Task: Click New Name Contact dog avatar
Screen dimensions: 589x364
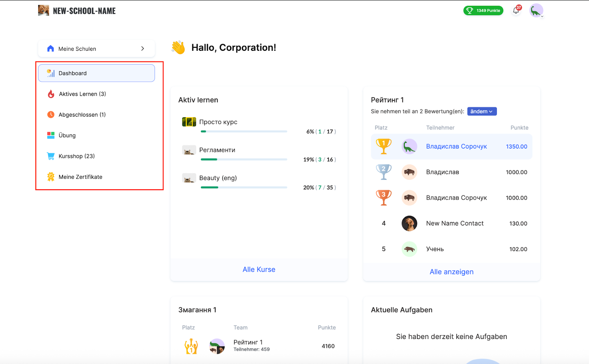Action: [409, 223]
